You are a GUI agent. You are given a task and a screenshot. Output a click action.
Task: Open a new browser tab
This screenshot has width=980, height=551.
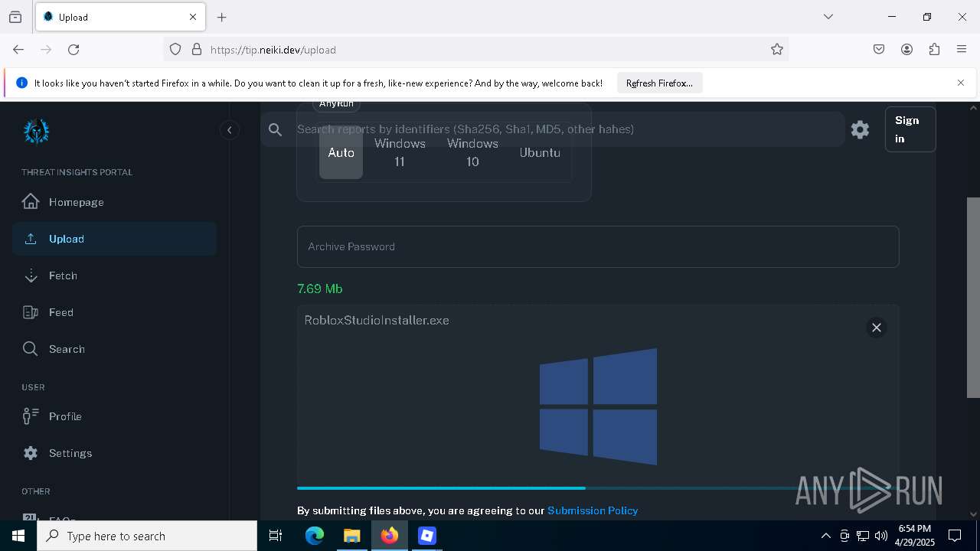222,17
